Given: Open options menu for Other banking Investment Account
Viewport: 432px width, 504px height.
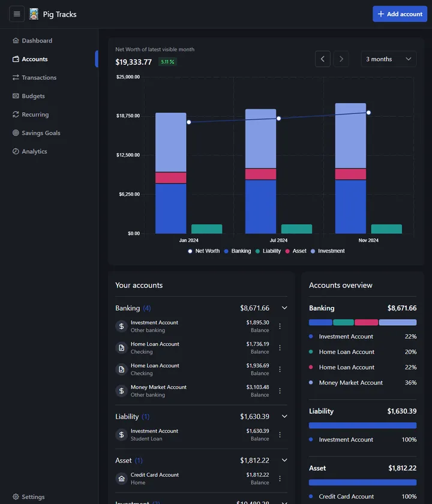Looking at the screenshot, I should [x=280, y=326].
